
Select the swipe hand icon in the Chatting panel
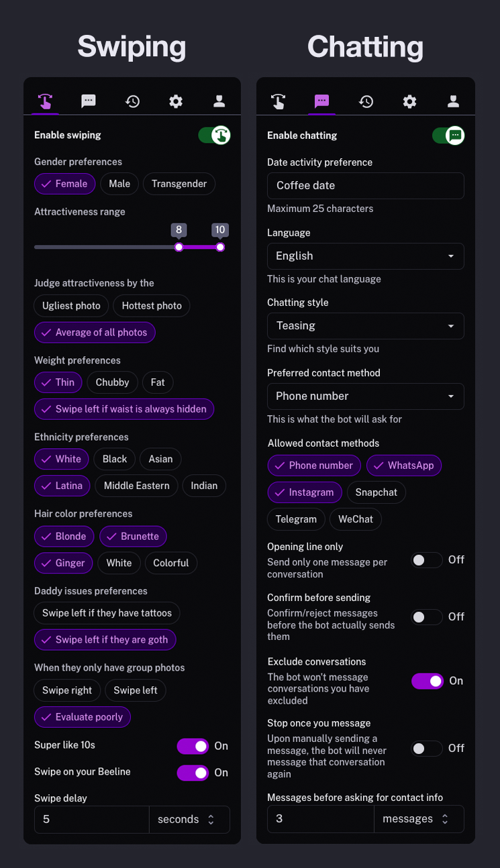point(278,101)
